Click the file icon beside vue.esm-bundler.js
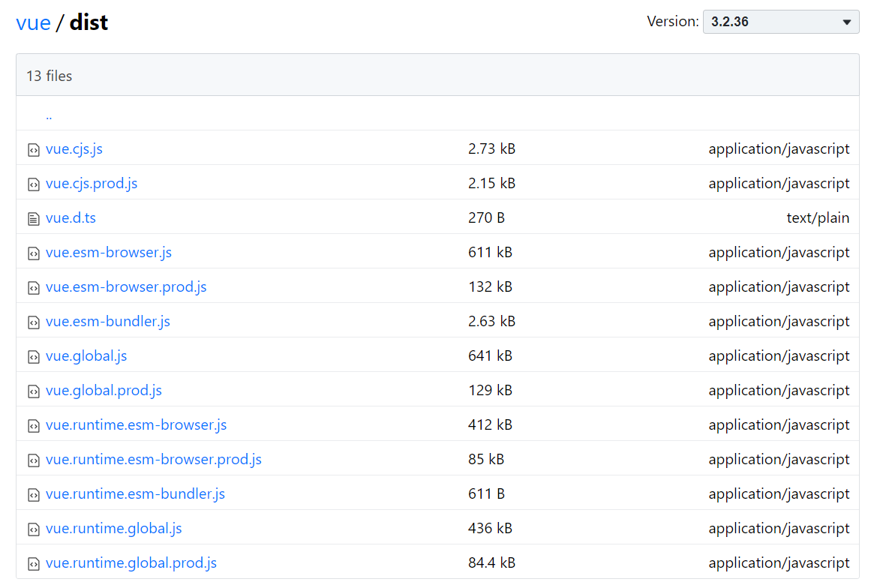The image size is (874, 588). pyautogui.click(x=34, y=322)
